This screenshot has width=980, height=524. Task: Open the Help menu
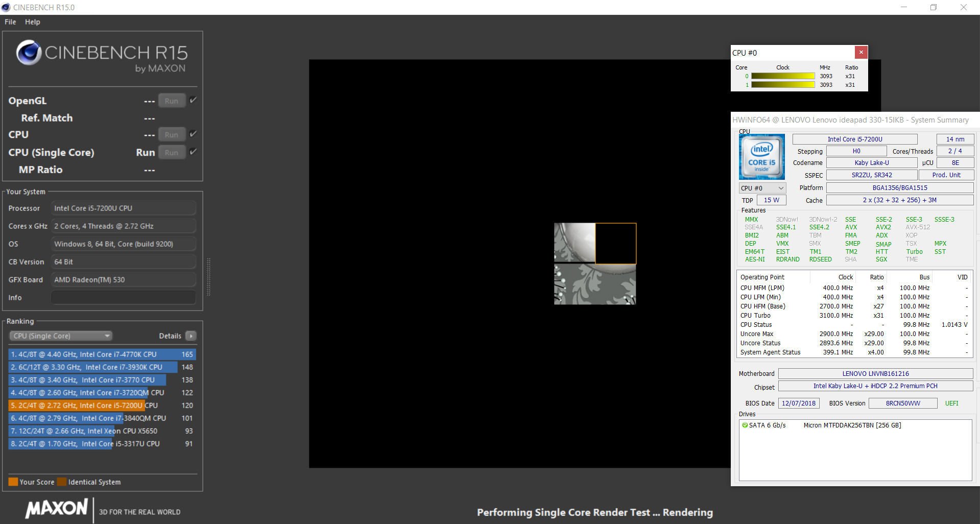tap(33, 22)
